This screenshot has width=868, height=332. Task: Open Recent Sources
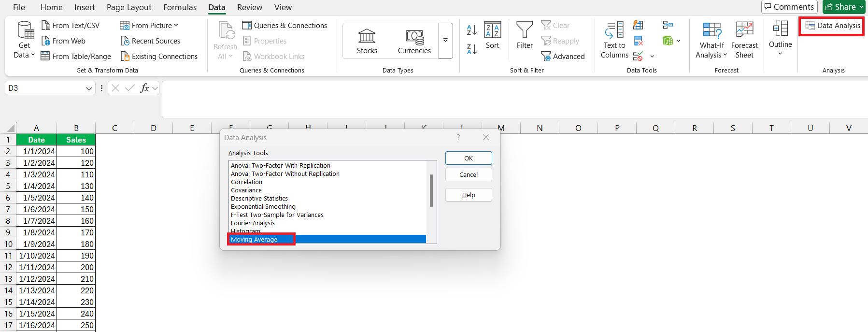point(150,41)
